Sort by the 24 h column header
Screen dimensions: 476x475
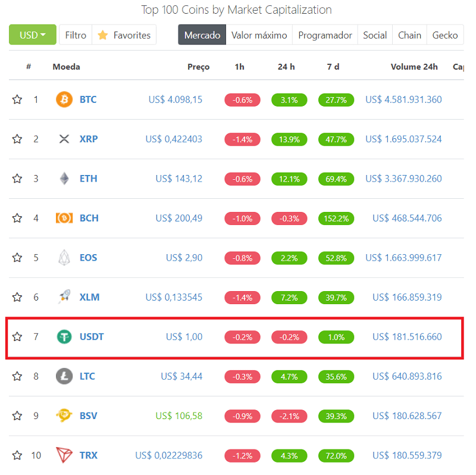pyautogui.click(x=286, y=67)
